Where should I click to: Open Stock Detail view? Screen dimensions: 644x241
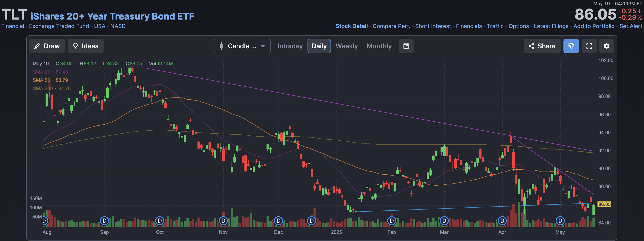pos(351,26)
